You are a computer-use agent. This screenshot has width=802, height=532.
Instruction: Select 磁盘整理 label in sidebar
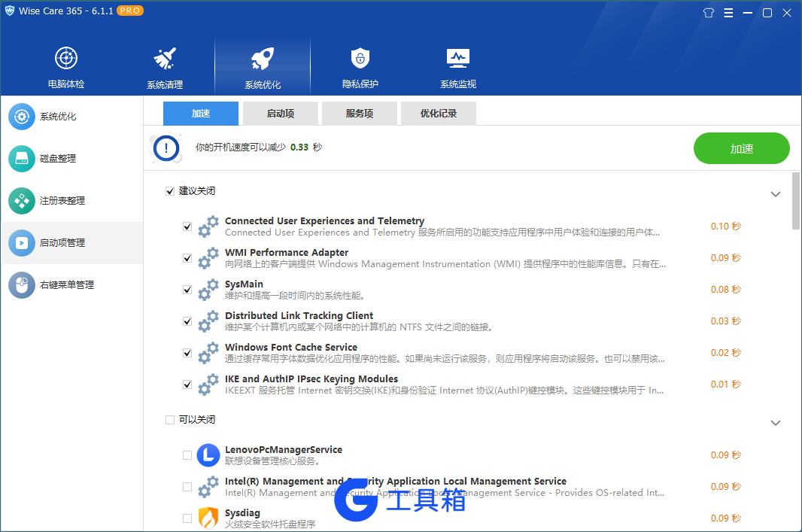point(58,159)
